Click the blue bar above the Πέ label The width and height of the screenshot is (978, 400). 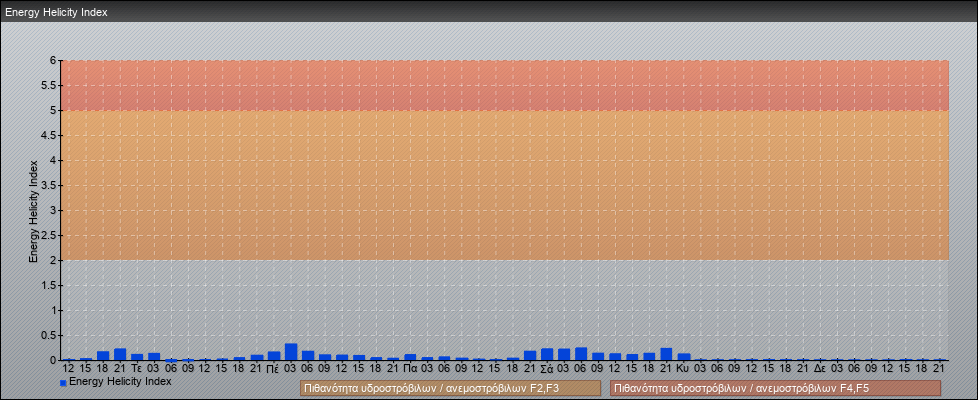(x=274, y=356)
